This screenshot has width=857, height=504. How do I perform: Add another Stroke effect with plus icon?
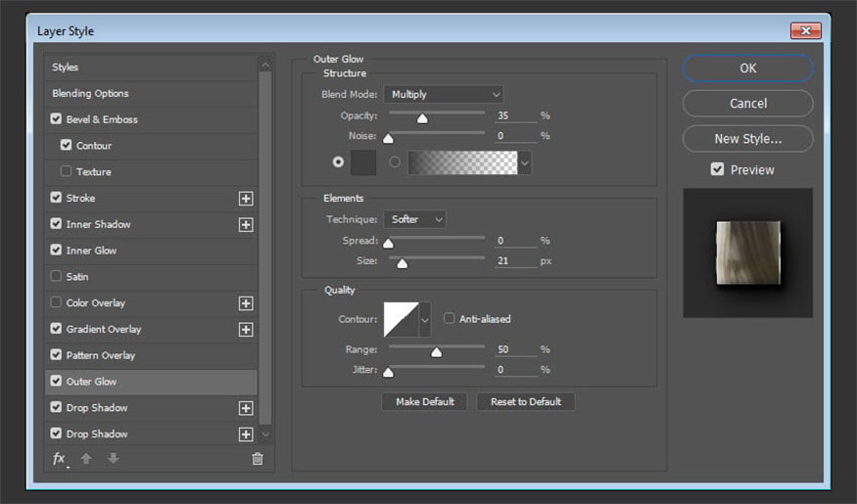tap(246, 199)
